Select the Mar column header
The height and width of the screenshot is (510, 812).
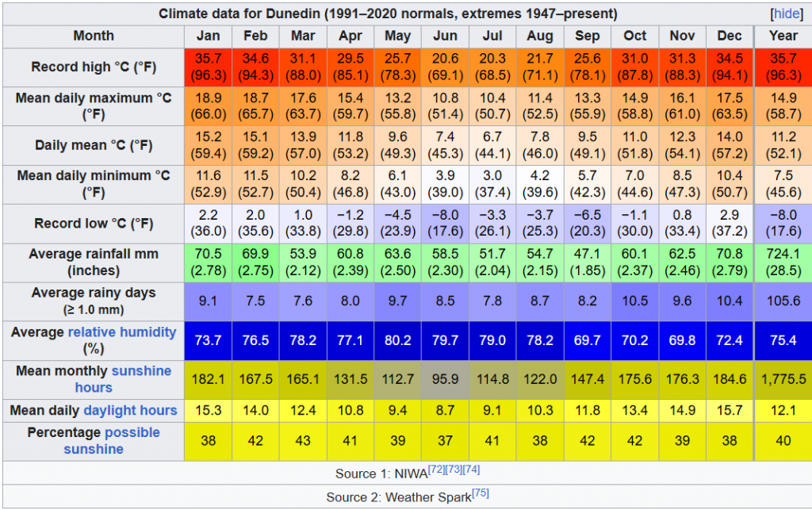(303, 36)
